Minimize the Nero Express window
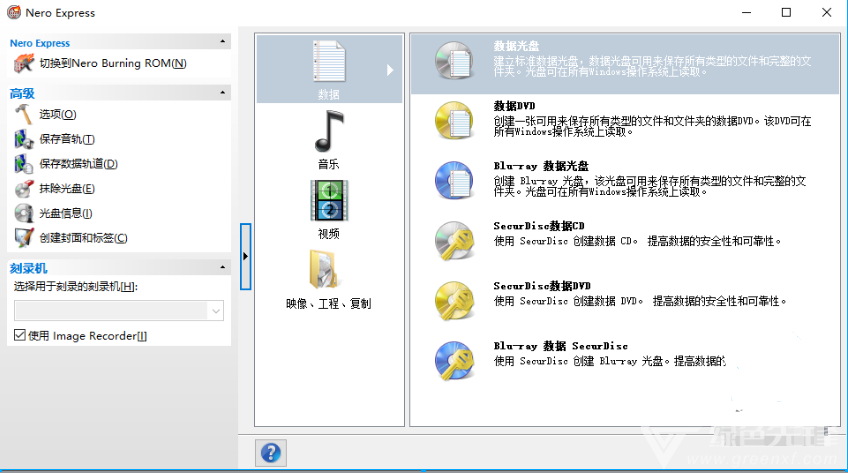The width and height of the screenshot is (848, 473). [746, 12]
